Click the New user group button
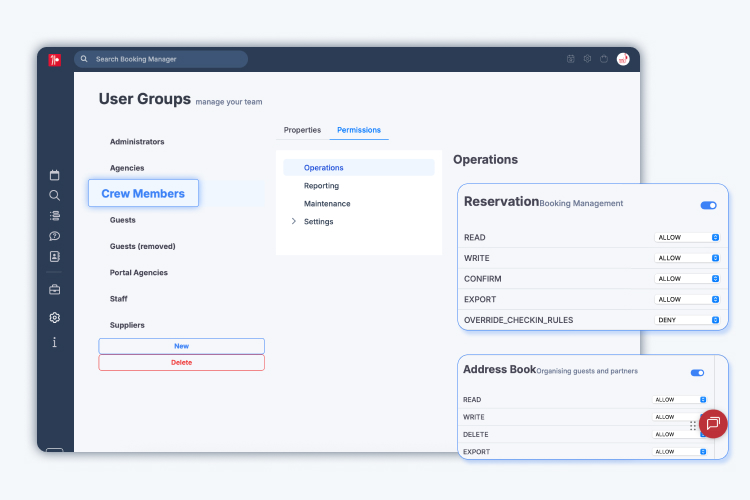The height and width of the screenshot is (500, 750). [181, 346]
